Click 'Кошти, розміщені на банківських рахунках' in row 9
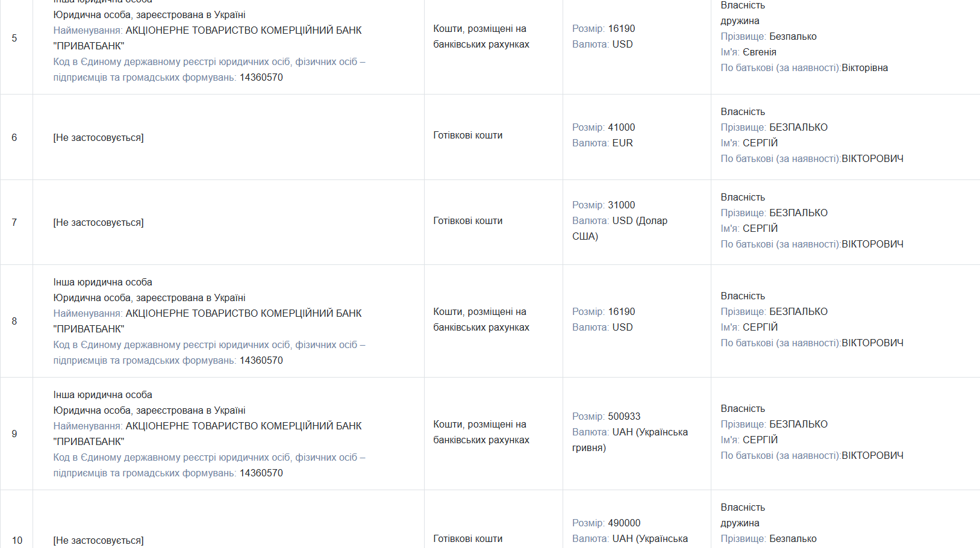The width and height of the screenshot is (980, 548). coord(481,432)
